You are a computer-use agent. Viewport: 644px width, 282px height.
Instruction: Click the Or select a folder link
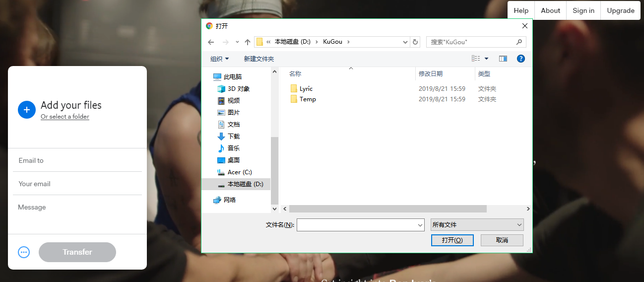(65, 117)
